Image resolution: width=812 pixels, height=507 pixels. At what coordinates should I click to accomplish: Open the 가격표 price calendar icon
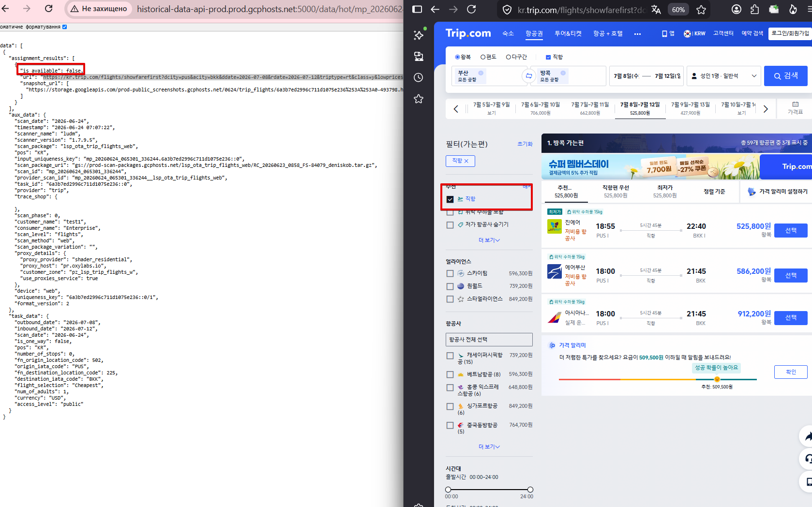tap(795, 108)
